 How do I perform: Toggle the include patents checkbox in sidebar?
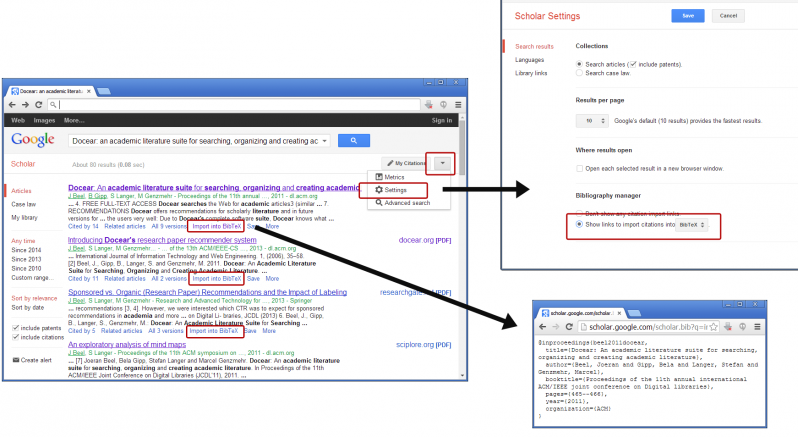(16, 328)
